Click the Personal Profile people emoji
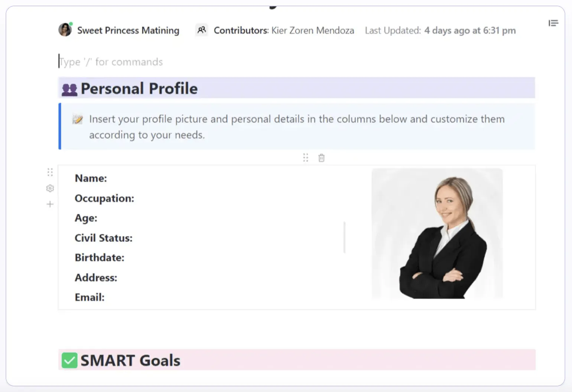The width and height of the screenshot is (572, 392). tap(69, 89)
